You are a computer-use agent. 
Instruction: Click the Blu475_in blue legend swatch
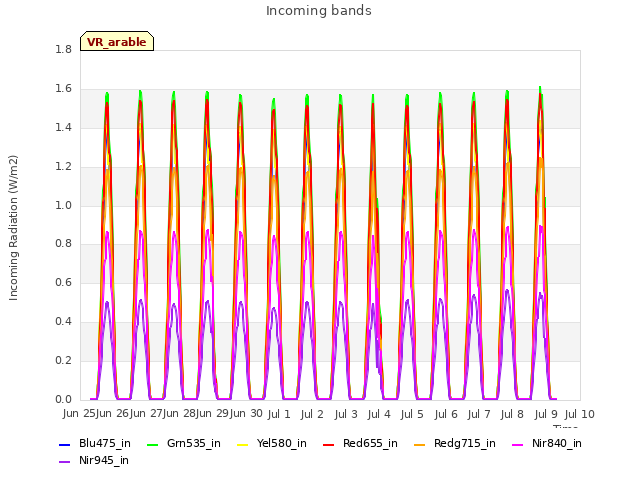[64, 444]
